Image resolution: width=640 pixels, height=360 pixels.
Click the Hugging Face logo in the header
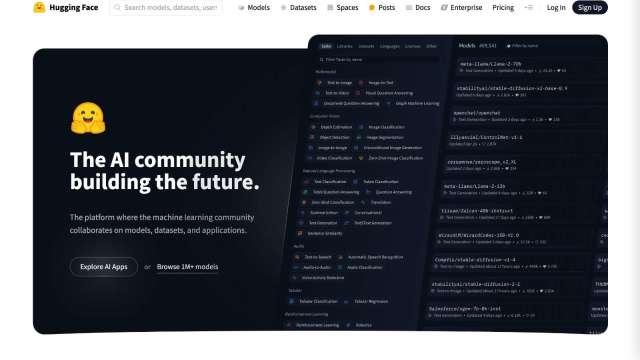(66, 7)
